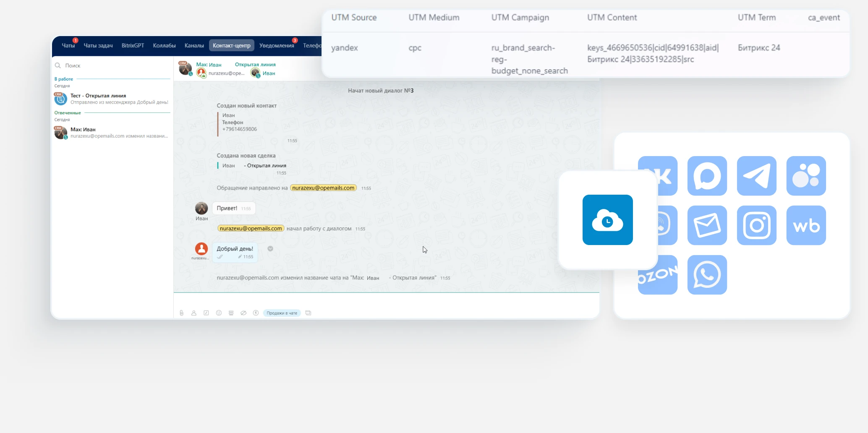Open the Тест - Открытая линия chat
Image resolution: width=868 pixels, height=433 pixels.
[112, 99]
